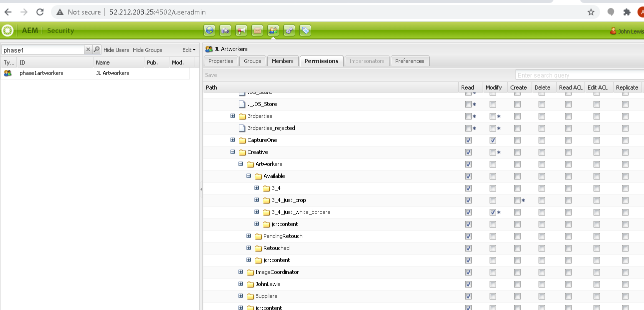
Task: Switch to the Members tab
Action: click(283, 60)
